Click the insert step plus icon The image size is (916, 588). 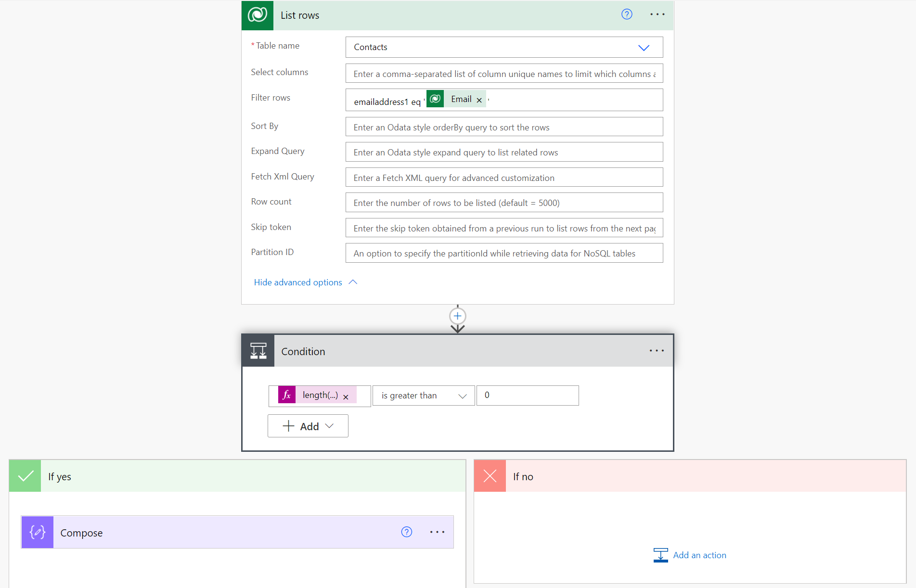(x=457, y=316)
